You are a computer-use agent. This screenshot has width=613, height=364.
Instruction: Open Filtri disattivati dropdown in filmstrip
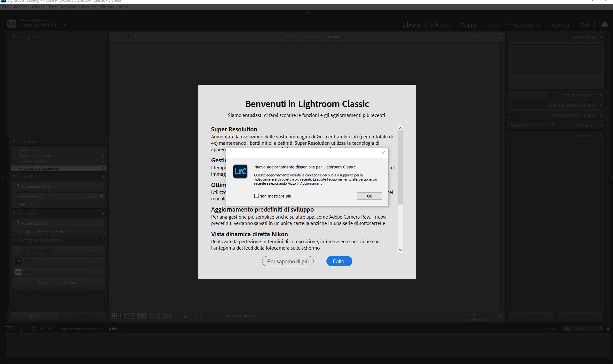click(583, 329)
